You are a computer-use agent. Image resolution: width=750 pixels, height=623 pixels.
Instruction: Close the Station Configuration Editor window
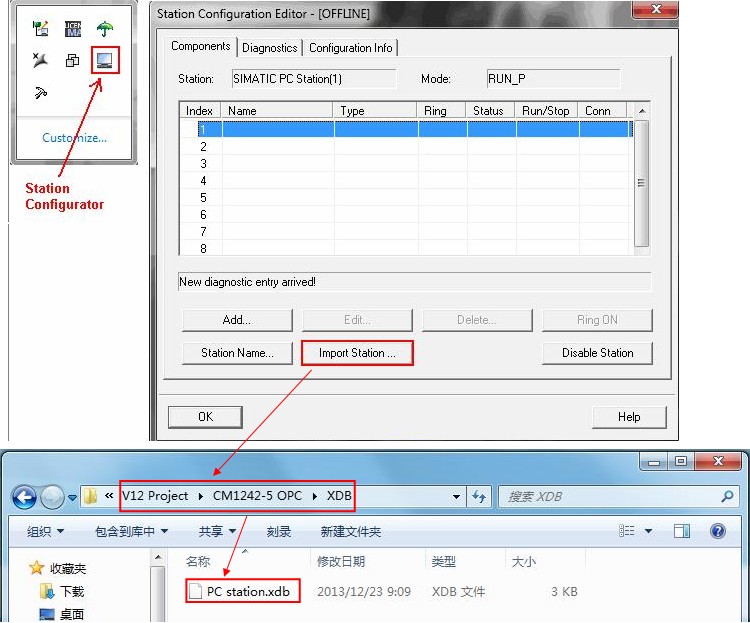pos(655,10)
